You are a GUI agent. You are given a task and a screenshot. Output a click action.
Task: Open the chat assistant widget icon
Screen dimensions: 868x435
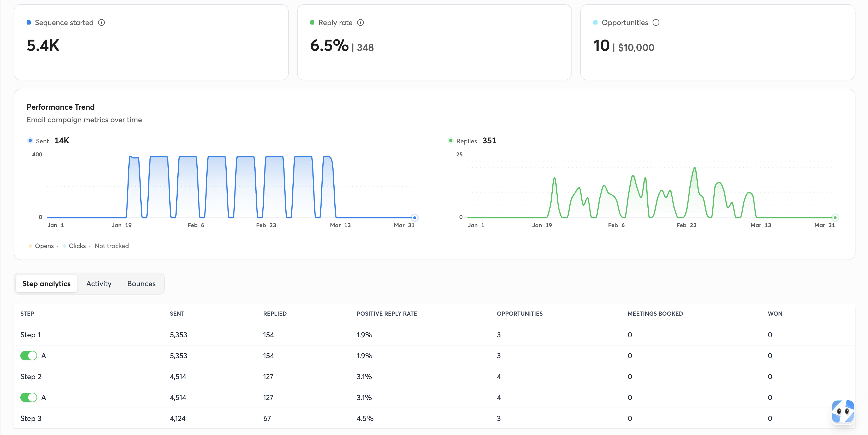click(x=843, y=412)
